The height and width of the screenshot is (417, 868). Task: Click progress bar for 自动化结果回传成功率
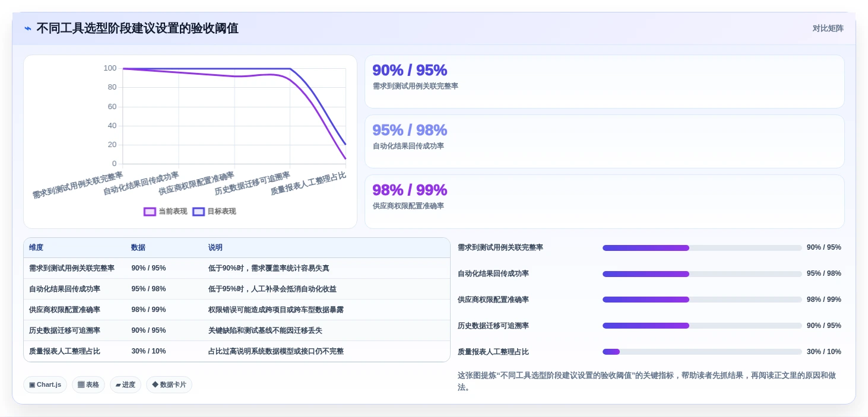click(x=702, y=274)
